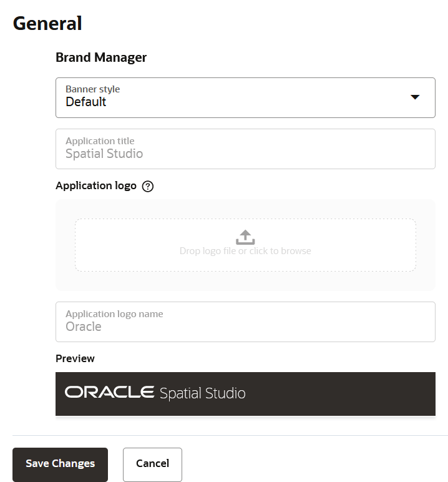The image size is (448, 482).
Task: Click the 'Drop logo file or click to browse' text
Action: point(245,251)
